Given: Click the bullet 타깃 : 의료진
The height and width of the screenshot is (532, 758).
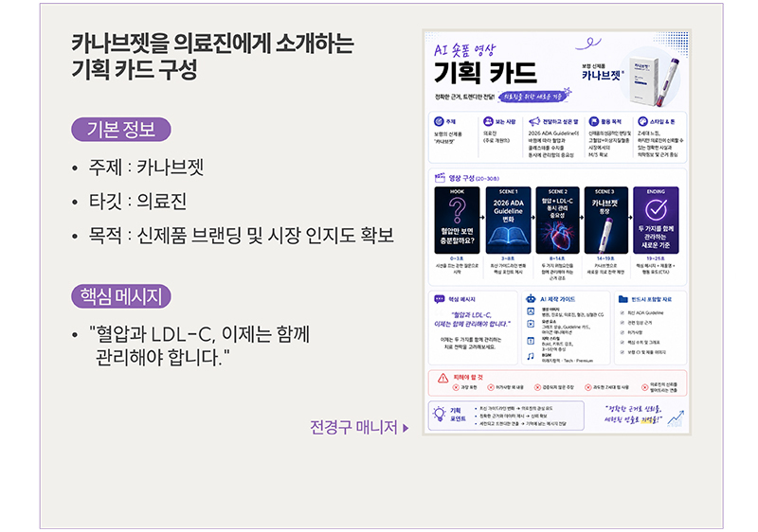Looking at the screenshot, I should [x=137, y=202].
